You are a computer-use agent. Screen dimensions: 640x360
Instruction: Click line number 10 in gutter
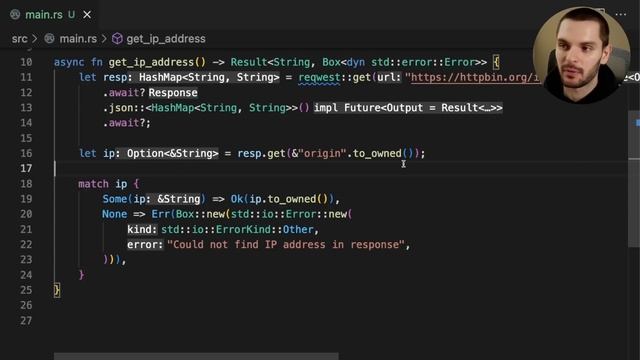26,62
